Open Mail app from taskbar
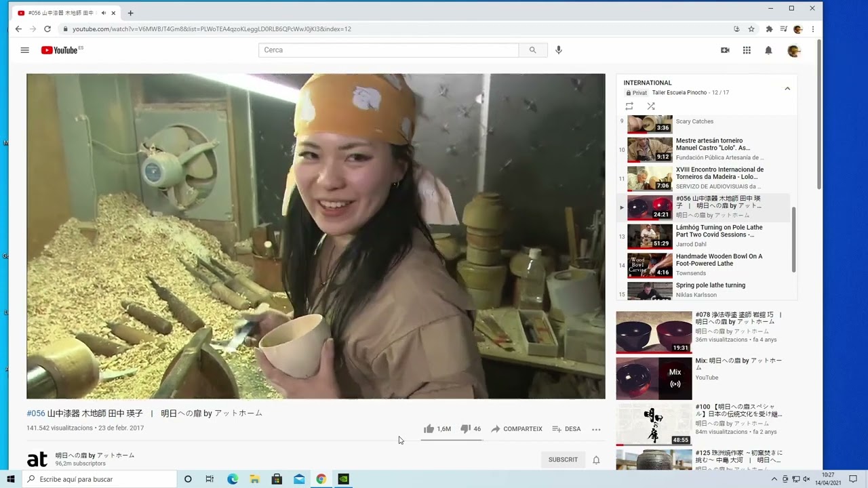This screenshot has width=868, height=488. (299, 479)
